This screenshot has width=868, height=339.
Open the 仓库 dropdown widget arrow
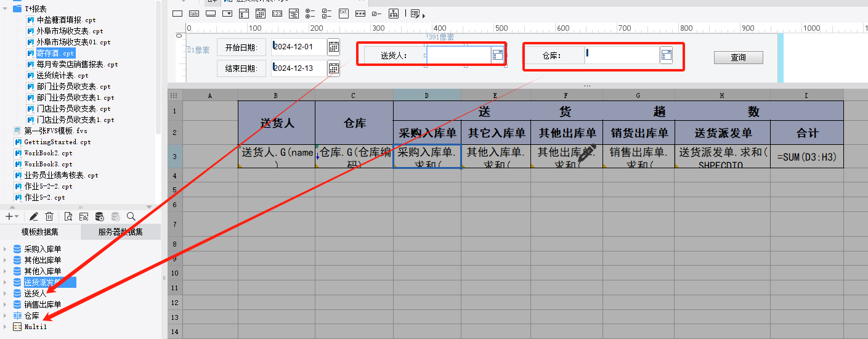pyautogui.click(x=666, y=55)
